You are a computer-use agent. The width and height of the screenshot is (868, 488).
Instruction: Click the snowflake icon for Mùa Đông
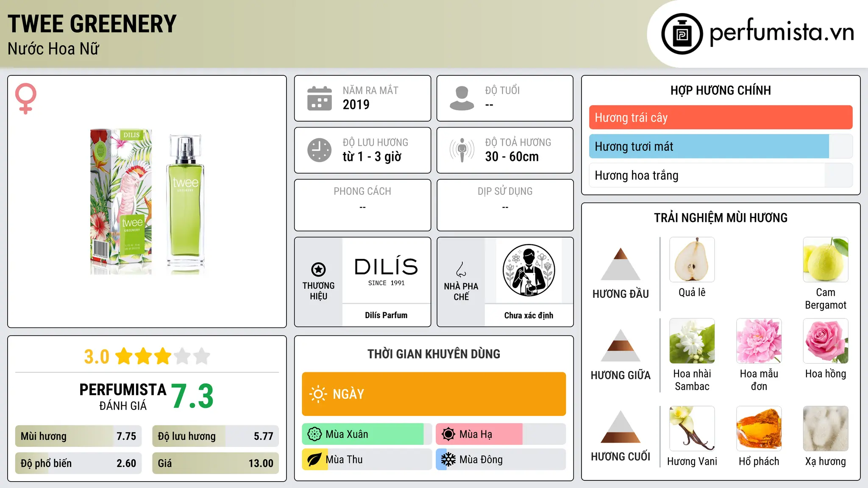(x=448, y=460)
